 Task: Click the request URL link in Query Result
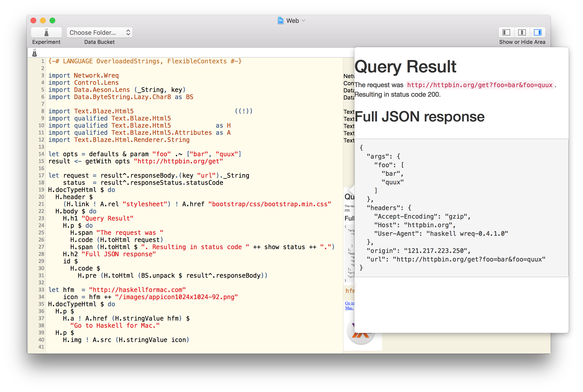point(479,85)
